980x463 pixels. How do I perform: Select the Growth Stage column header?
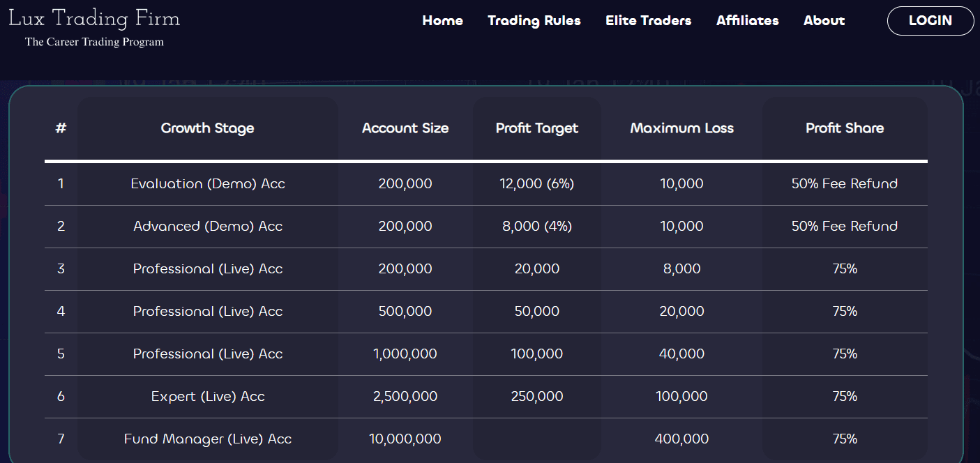click(207, 128)
